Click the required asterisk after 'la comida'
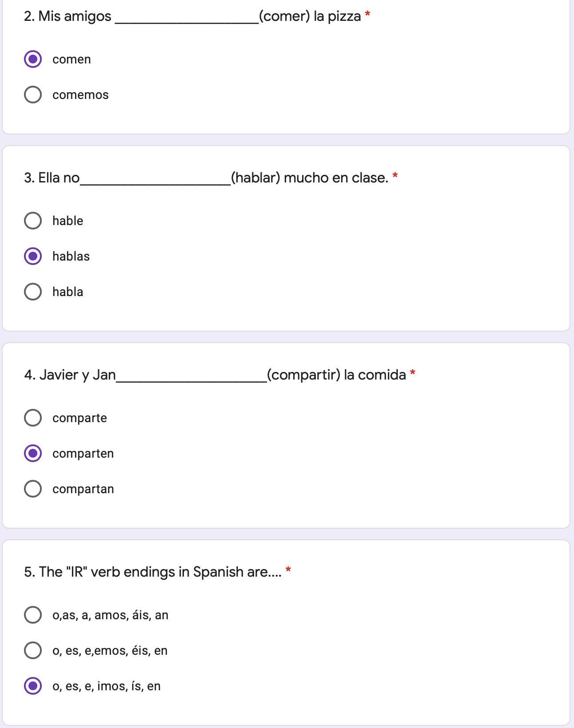 [413, 373]
